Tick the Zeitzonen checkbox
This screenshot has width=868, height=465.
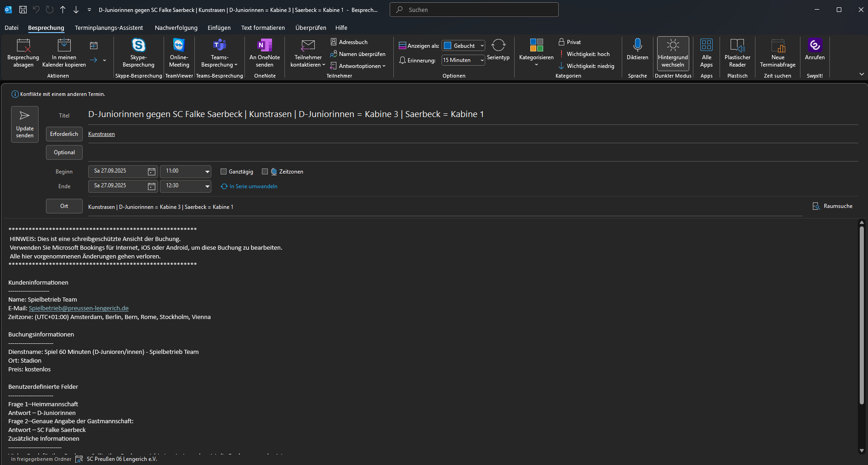(x=265, y=172)
